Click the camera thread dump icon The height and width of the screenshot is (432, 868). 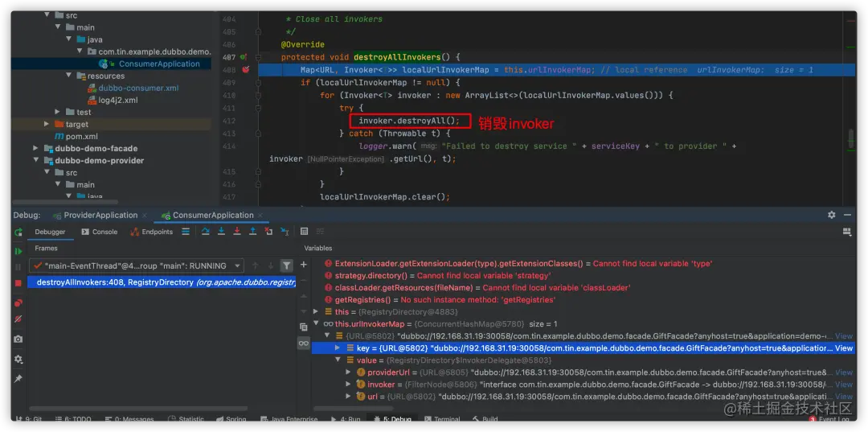click(x=18, y=339)
